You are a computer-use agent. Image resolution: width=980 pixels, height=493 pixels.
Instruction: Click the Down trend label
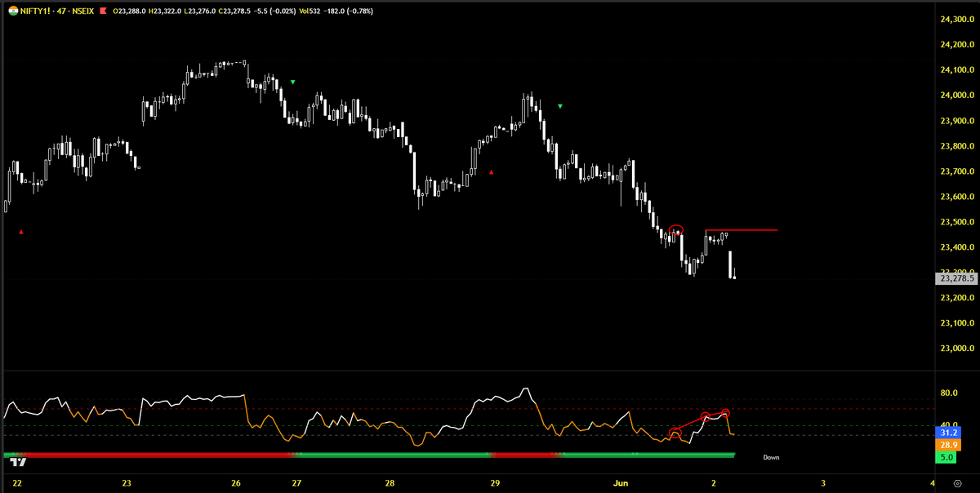771,458
